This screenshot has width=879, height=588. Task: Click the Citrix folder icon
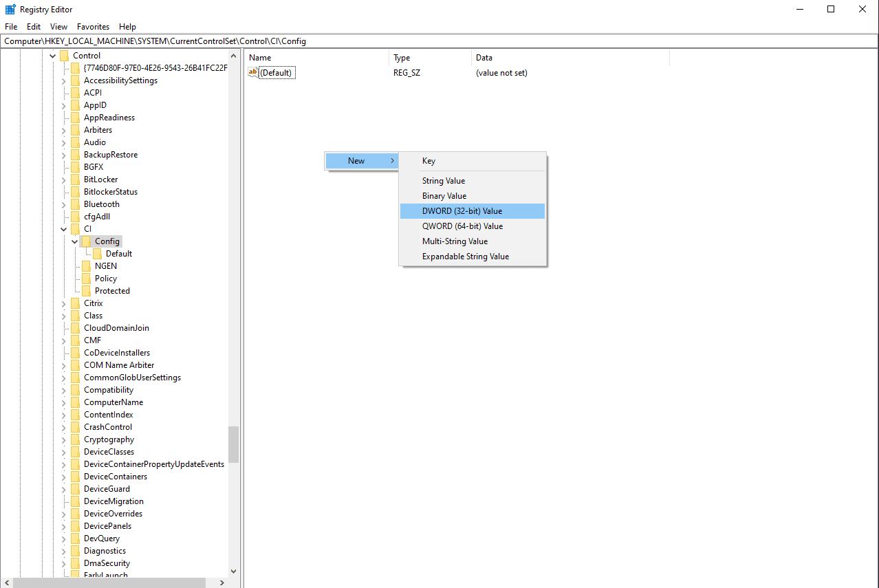click(75, 303)
